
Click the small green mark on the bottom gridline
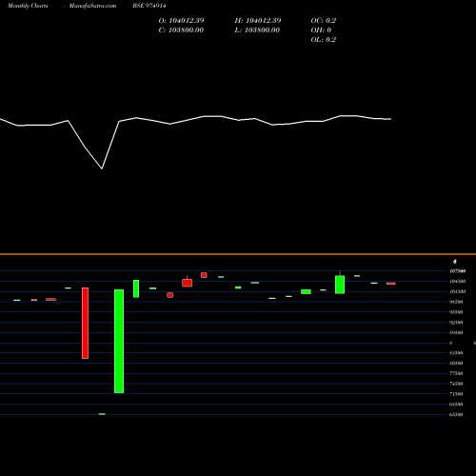[x=102, y=414]
